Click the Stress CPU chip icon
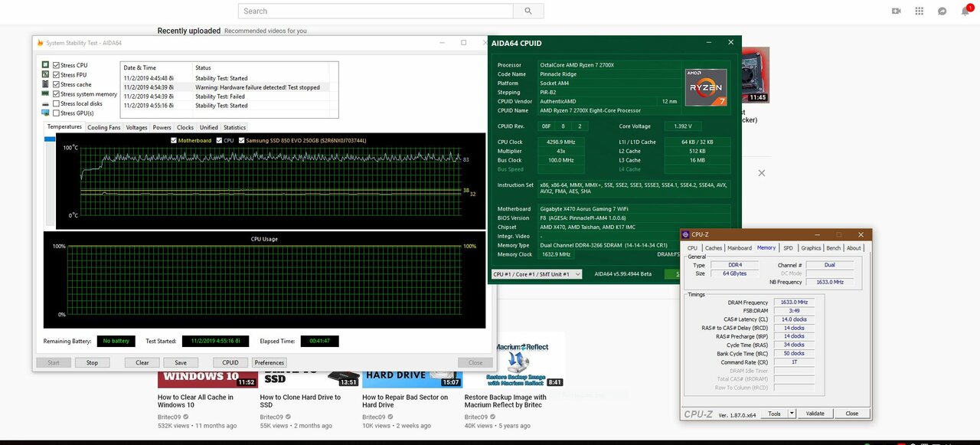Image resolution: width=980 pixels, height=445 pixels. pyautogui.click(x=46, y=66)
